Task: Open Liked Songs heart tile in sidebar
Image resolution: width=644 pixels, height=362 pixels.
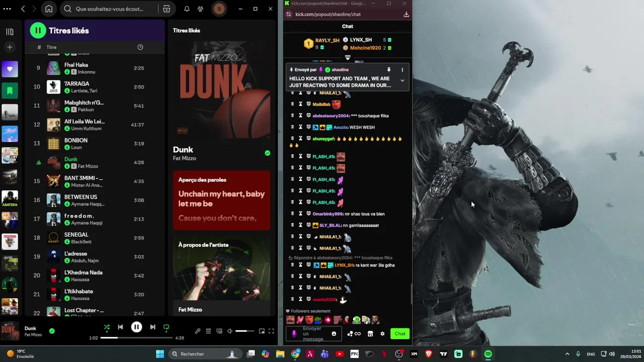Action: [x=10, y=69]
